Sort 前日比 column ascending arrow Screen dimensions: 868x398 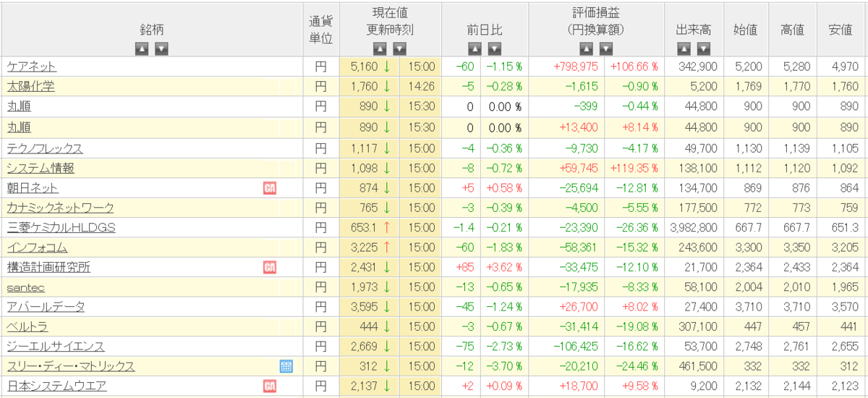[475, 49]
